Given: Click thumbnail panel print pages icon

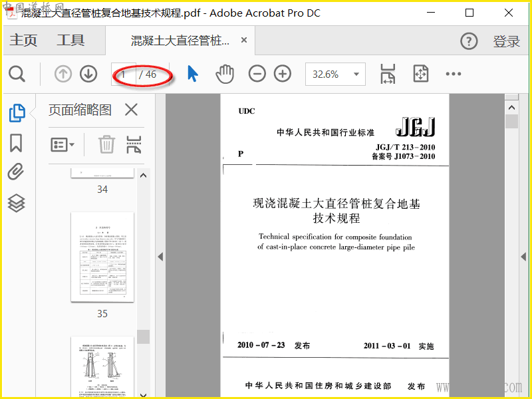Looking at the screenshot, I should pos(134,144).
